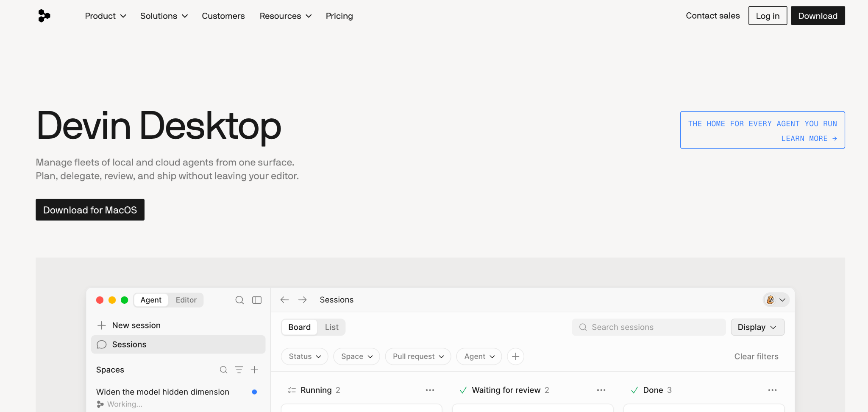Click the plus icon beside New session
868x412 pixels.
pyautogui.click(x=101, y=325)
